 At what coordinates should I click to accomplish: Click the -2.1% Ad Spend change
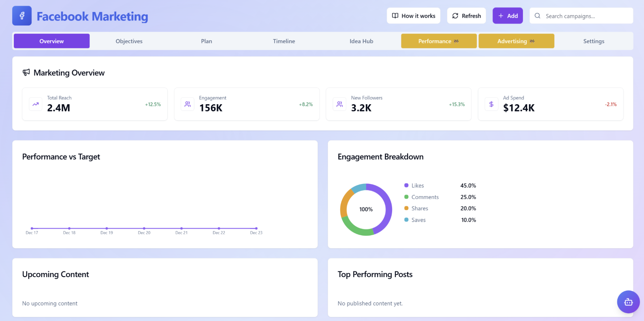coord(610,104)
